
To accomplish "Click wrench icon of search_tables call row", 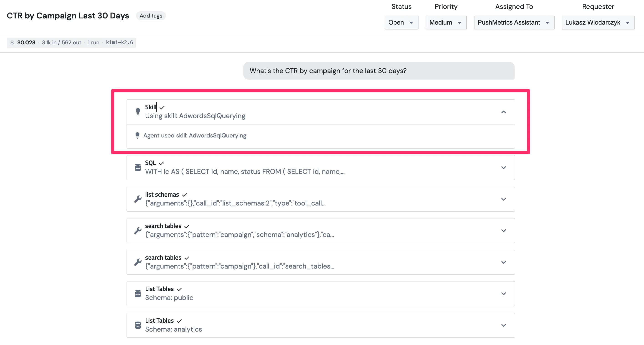I will pos(138,262).
